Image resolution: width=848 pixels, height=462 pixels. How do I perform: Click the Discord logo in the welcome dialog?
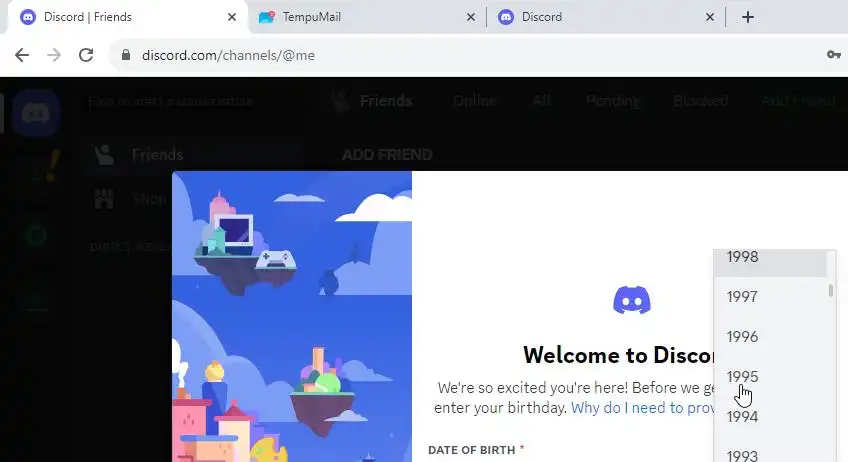(632, 300)
